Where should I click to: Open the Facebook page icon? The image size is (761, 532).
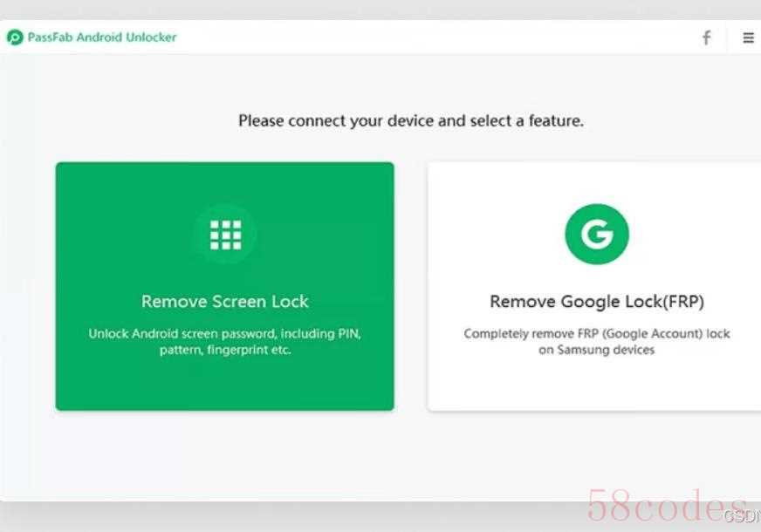point(707,38)
